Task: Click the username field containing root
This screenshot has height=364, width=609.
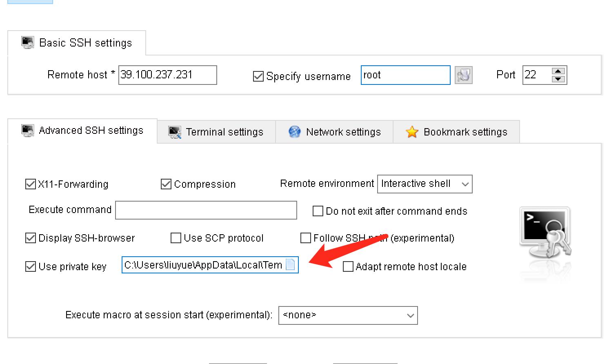Action: coord(405,75)
